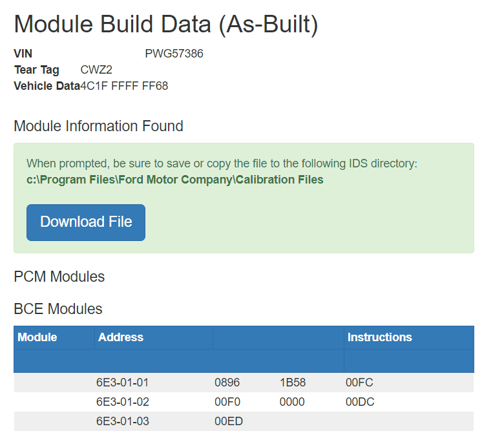Screen dimensions: 504x431
Task: Click the Vehicle Data hex value
Action: [124, 86]
